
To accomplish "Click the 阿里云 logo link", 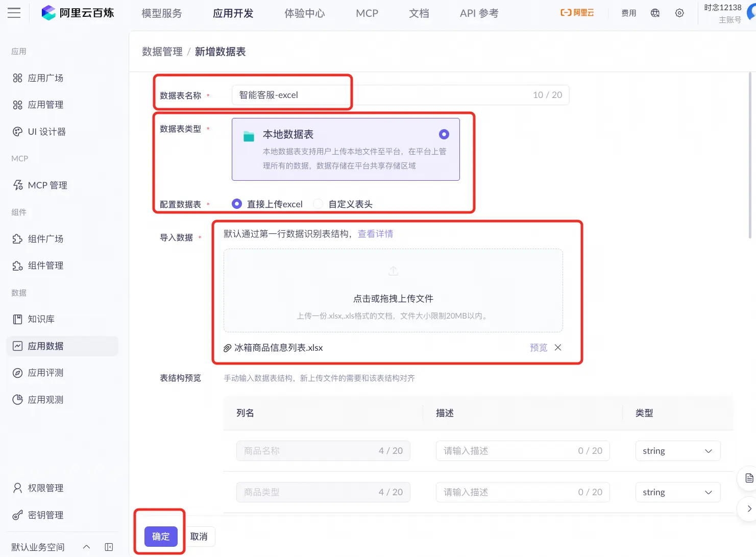I will click(577, 13).
